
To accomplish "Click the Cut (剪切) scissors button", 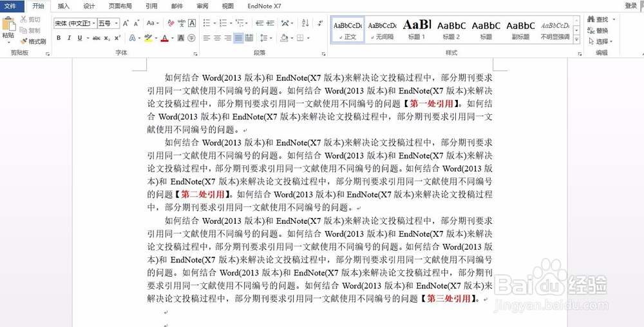I will point(30,19).
